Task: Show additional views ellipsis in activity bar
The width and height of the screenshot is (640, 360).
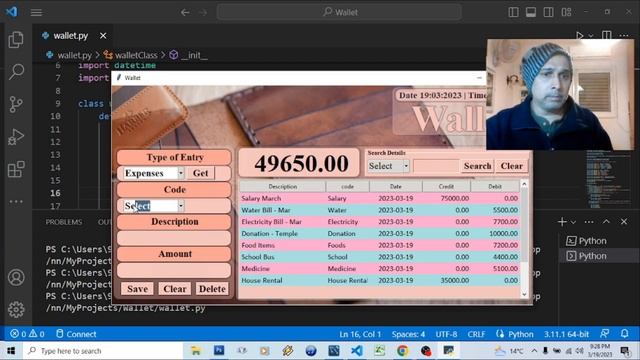Action: pyautogui.click(x=16, y=201)
